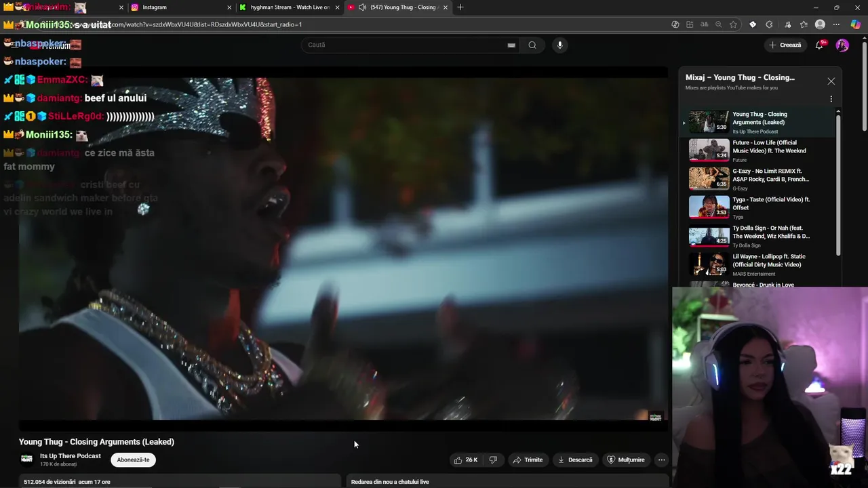The image size is (868, 488).
Task: Switch to hyghman Stream Kick tab
Action: click(x=290, y=7)
